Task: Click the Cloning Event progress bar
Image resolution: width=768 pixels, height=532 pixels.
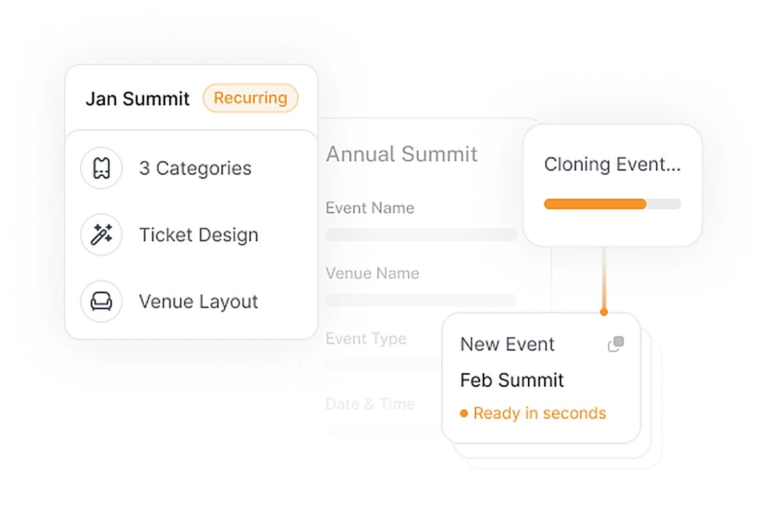Action: tap(612, 204)
